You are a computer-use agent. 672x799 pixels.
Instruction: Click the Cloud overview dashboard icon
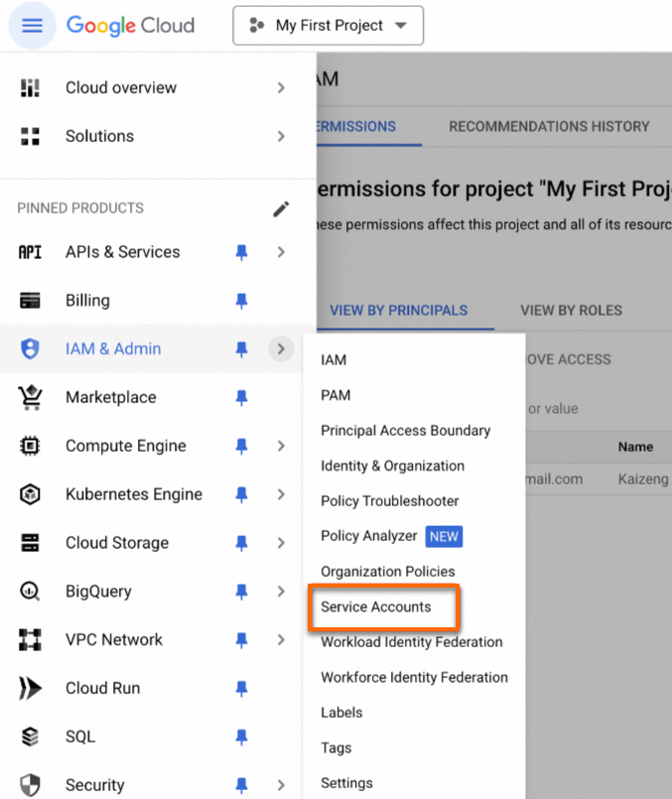point(30,88)
